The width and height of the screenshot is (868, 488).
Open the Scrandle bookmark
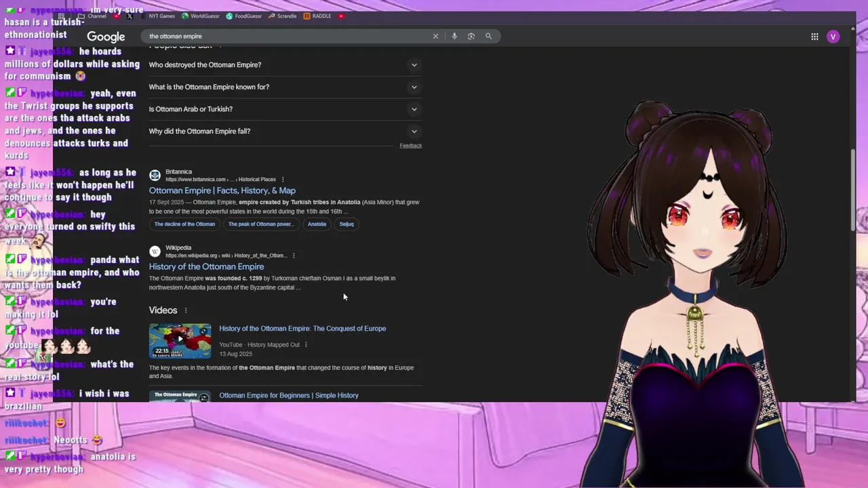tap(283, 16)
